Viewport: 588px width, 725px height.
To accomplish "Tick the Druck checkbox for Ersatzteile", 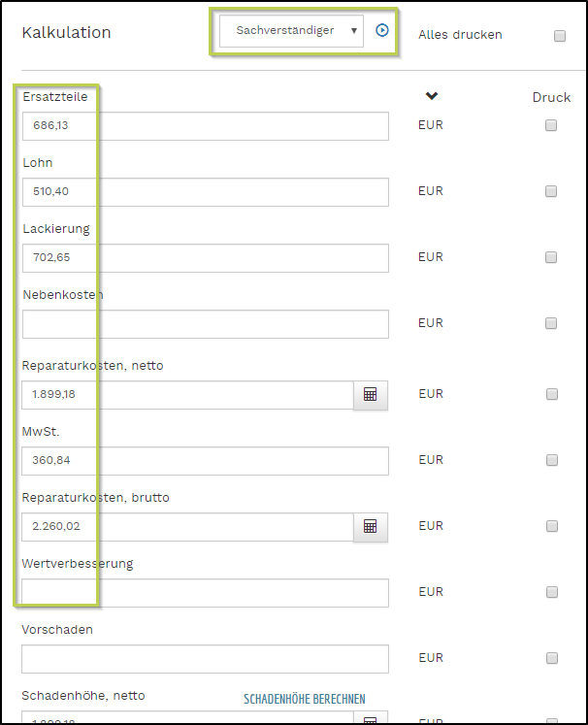I will (551, 125).
